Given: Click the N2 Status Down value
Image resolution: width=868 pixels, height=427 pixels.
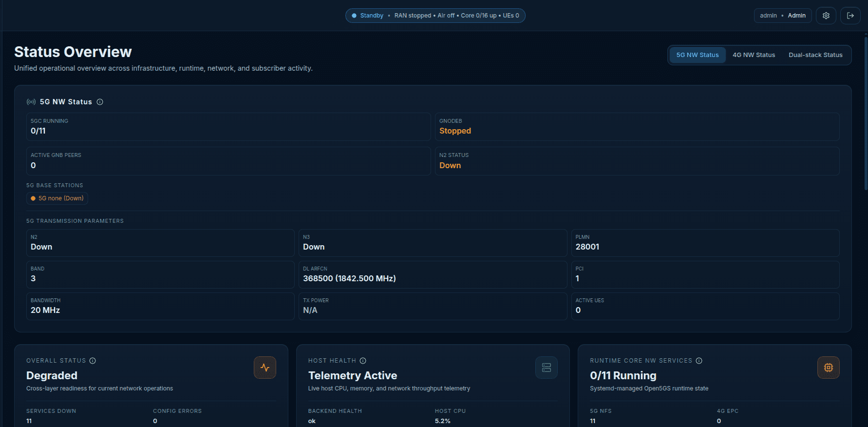Looking at the screenshot, I should tap(450, 166).
